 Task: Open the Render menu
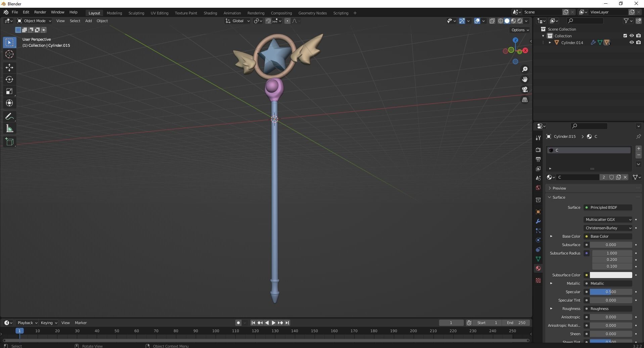click(x=40, y=12)
